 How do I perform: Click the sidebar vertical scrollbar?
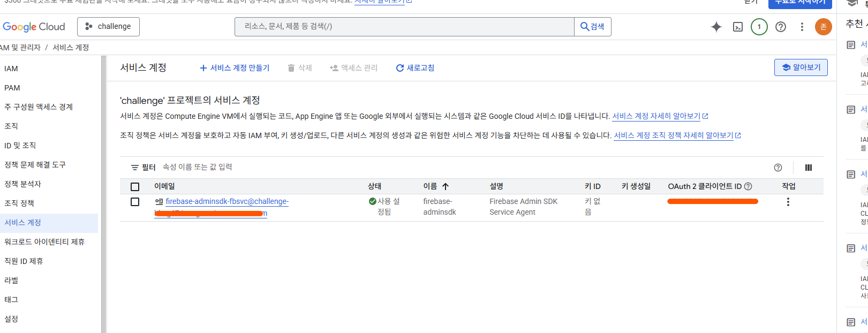[x=103, y=194]
